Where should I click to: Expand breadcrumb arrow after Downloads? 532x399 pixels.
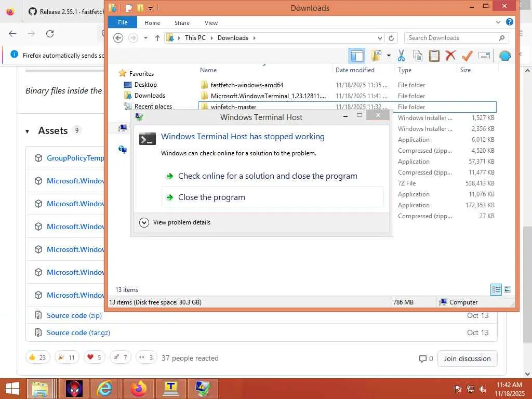point(255,38)
